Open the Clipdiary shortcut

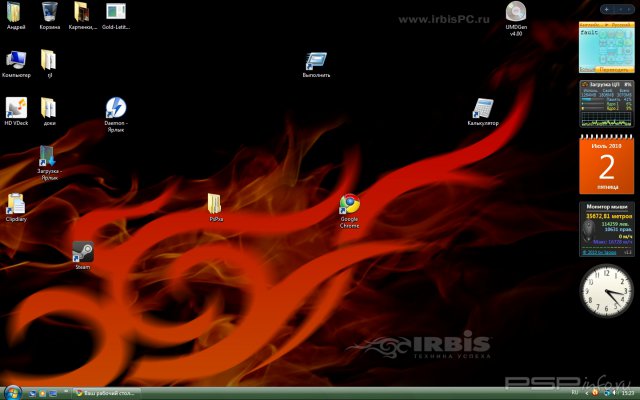pos(16,204)
